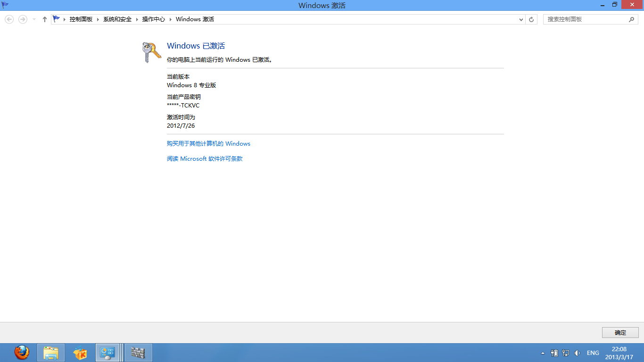Click the volume speaker tray icon
The height and width of the screenshot is (362, 644).
pyautogui.click(x=578, y=353)
